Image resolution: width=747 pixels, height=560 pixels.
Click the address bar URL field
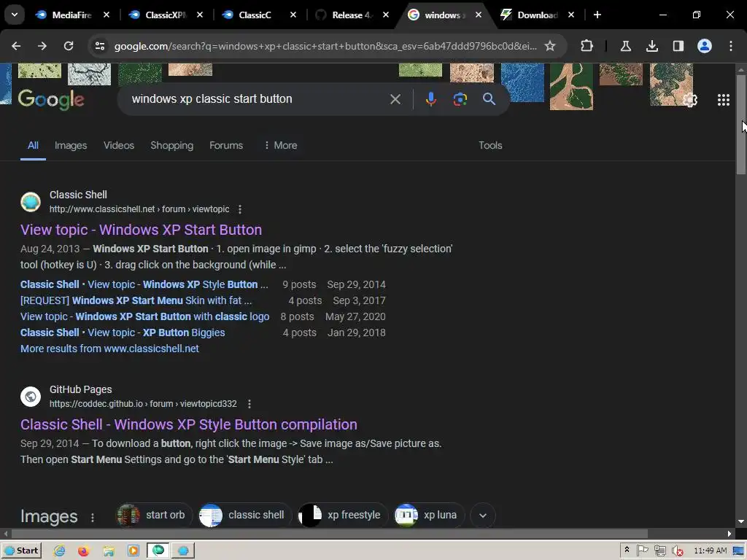(325, 46)
